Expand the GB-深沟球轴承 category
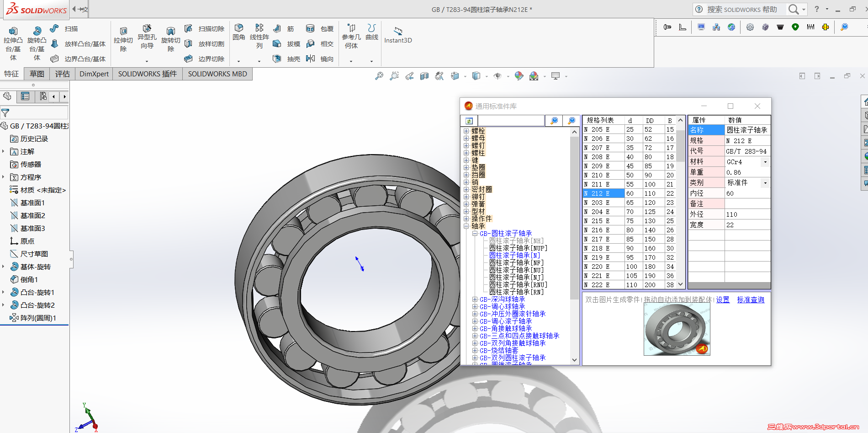This screenshot has width=868, height=433. click(x=475, y=299)
